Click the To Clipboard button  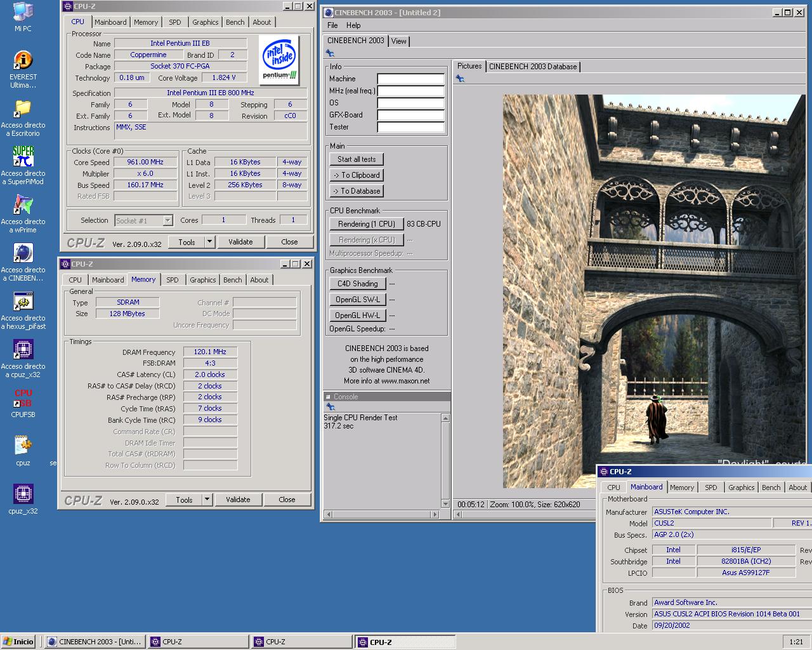(357, 175)
